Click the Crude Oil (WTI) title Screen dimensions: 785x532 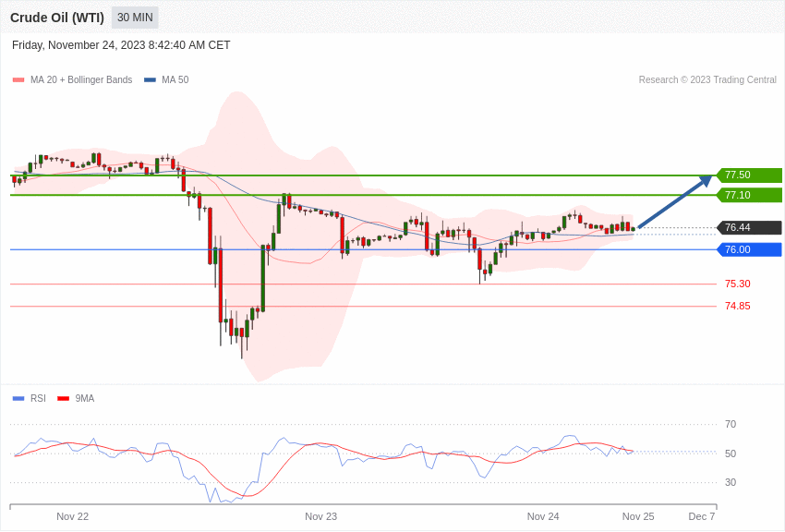coord(57,18)
